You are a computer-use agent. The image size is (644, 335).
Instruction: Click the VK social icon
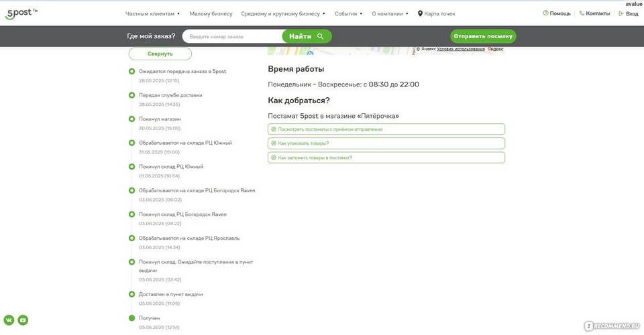9,320
